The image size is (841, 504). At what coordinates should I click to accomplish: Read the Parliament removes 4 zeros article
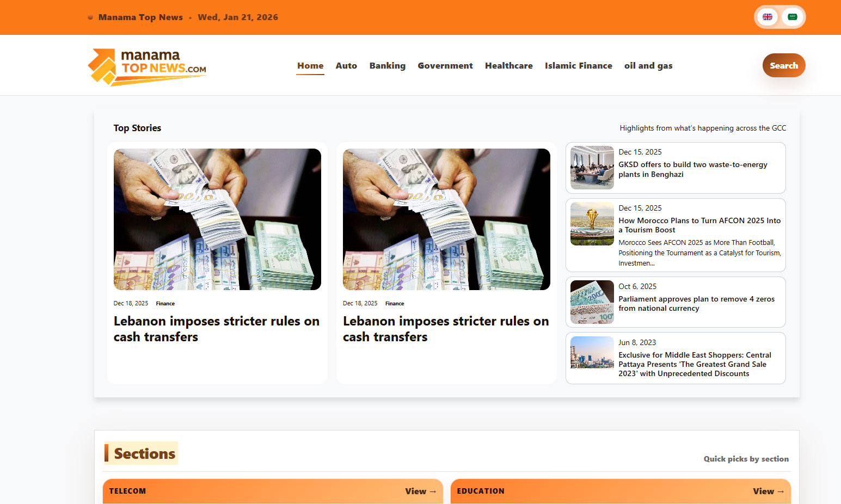pos(696,304)
